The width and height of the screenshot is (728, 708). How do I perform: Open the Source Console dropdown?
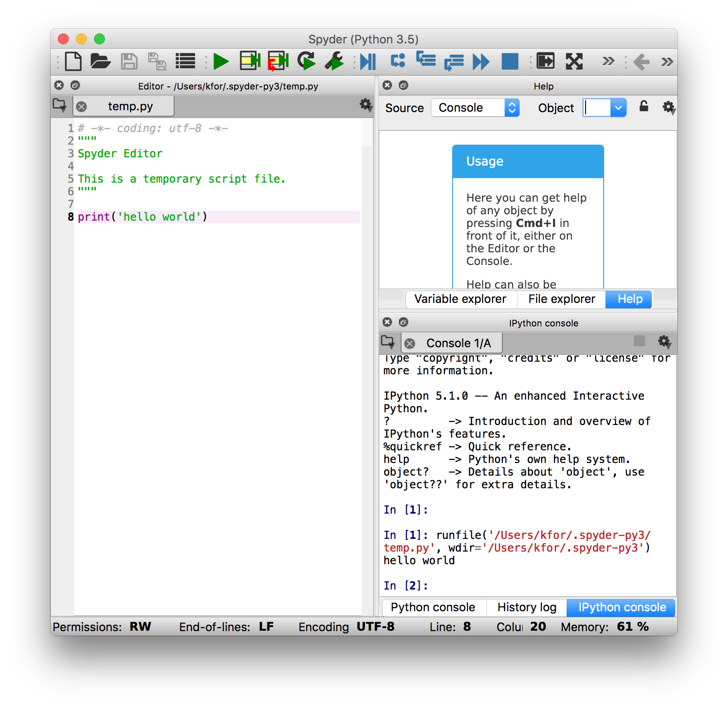475,108
